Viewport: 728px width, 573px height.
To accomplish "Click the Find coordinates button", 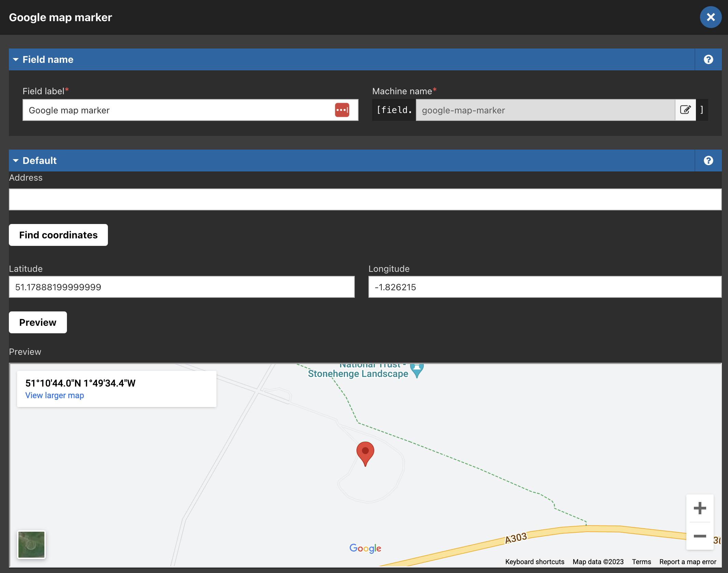I will pos(58,235).
